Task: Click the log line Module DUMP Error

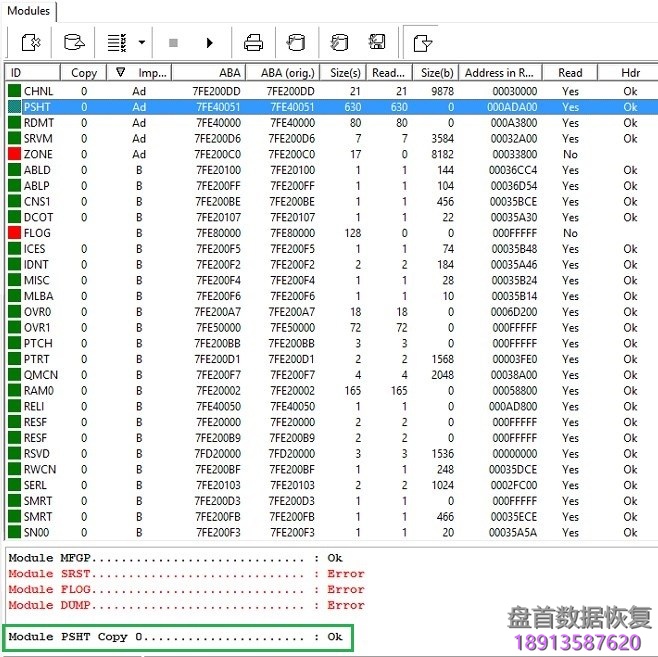Action: (186, 605)
